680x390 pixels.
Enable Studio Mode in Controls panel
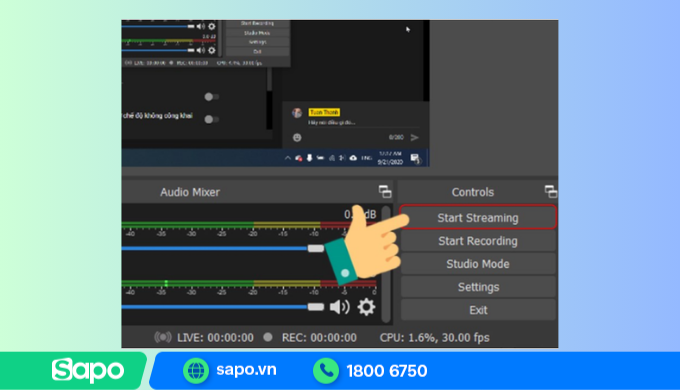[478, 264]
